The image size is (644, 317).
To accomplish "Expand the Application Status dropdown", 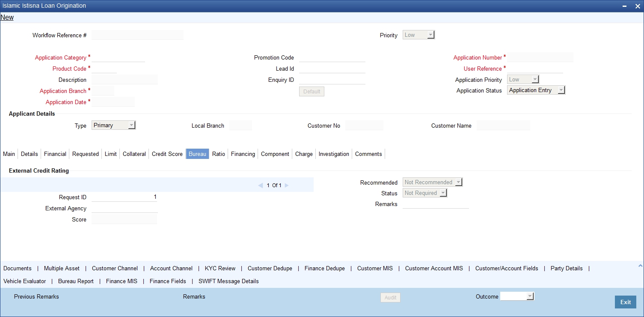I will point(536,90).
